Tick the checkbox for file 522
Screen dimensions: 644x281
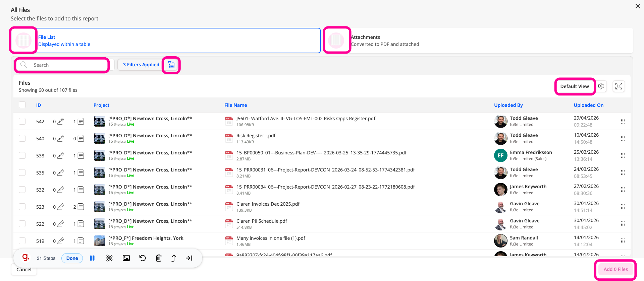[22, 224]
